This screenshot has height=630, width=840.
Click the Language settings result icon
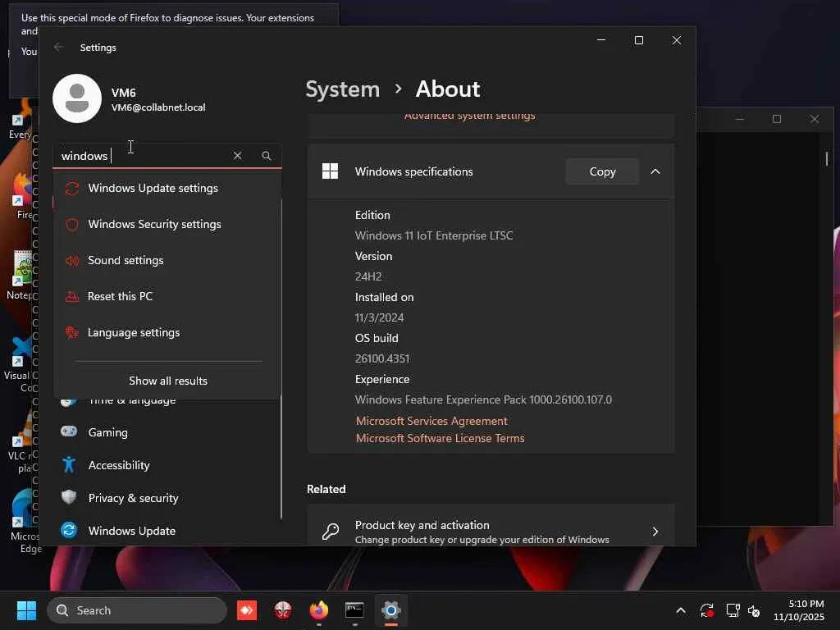72,333
